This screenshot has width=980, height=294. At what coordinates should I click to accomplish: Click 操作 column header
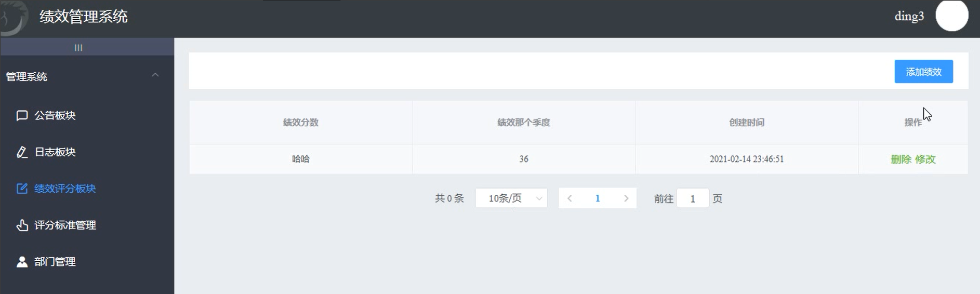(x=913, y=123)
